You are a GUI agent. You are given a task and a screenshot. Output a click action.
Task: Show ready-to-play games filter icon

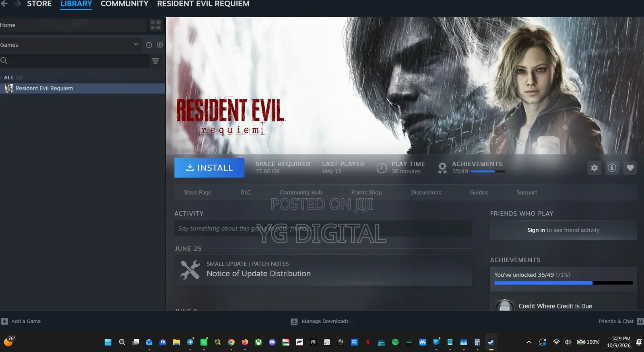point(160,45)
